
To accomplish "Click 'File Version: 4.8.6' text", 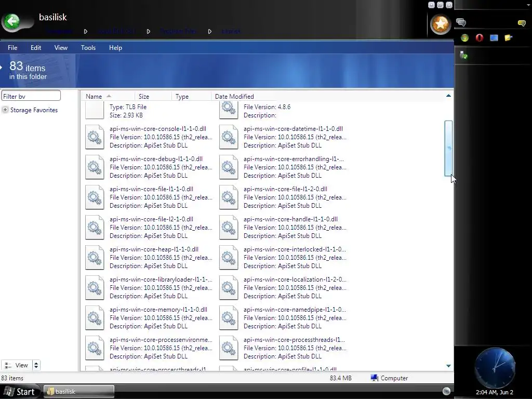I will [x=267, y=107].
